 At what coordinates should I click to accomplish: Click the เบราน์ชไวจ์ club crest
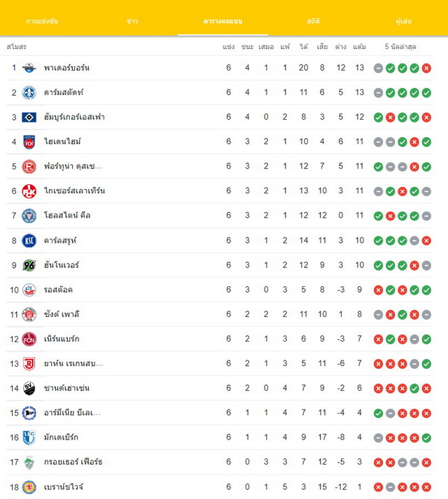29,487
